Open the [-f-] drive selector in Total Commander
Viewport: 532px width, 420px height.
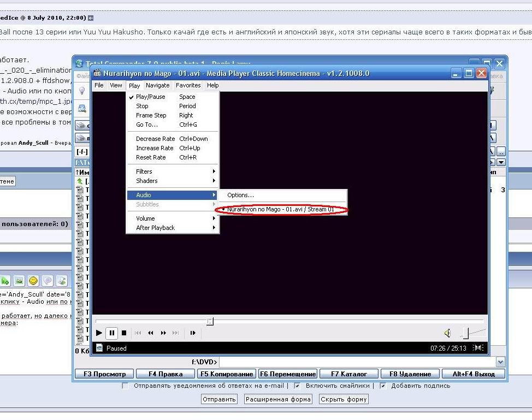coord(82,152)
